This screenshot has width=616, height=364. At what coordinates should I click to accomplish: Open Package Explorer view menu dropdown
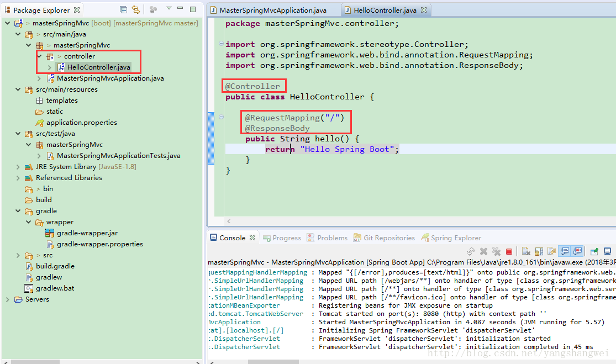169,9
